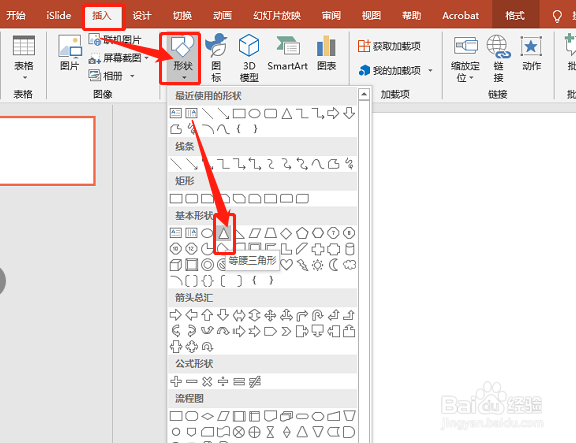Insert a SmartArt graphic

[x=287, y=53]
